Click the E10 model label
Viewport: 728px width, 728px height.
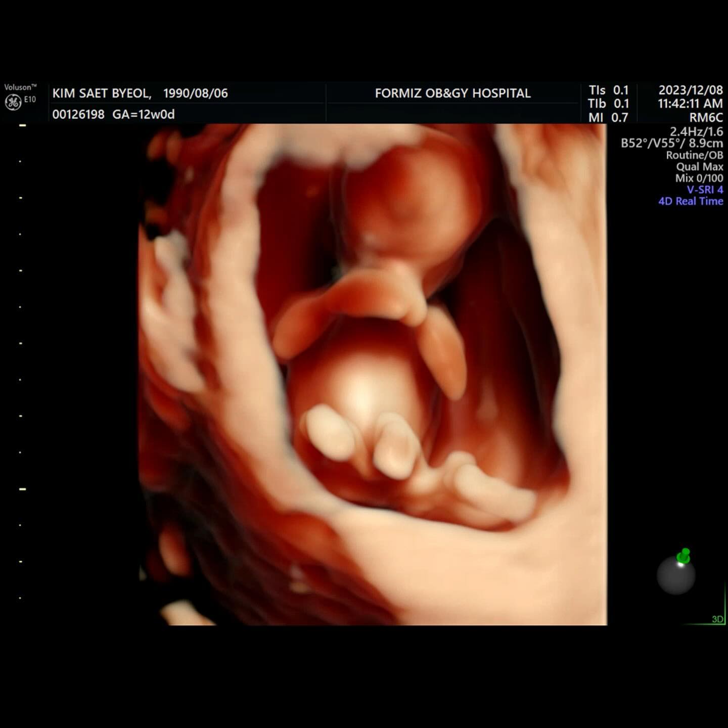[x=30, y=100]
